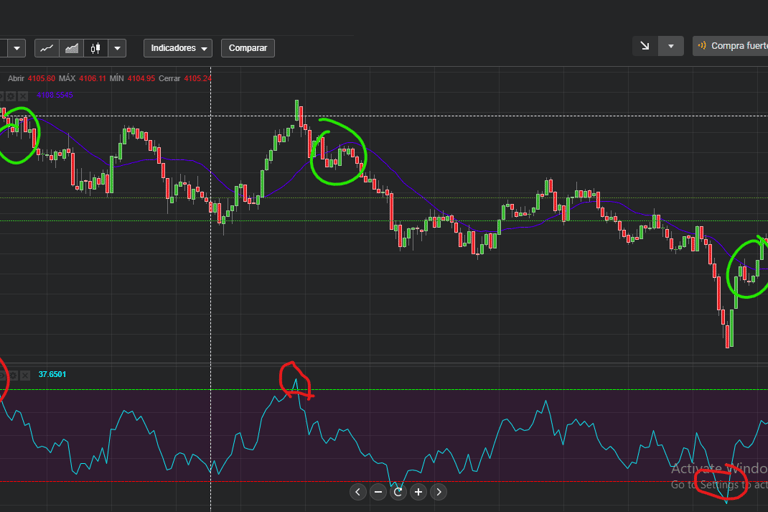Screen dimensions: 768x512
Task: Click the Compra fuerte signal button
Action: [730, 46]
